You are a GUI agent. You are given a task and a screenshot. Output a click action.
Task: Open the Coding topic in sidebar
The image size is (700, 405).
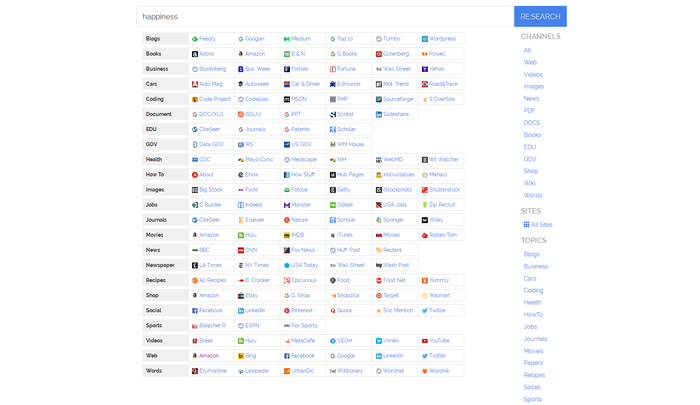click(x=533, y=291)
